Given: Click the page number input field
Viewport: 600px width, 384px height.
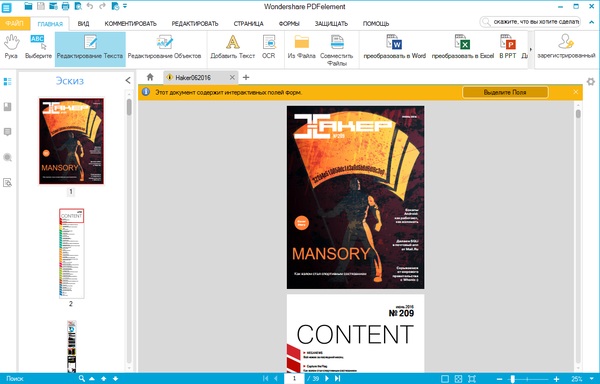Looking at the screenshot, I should pyautogui.click(x=294, y=378).
